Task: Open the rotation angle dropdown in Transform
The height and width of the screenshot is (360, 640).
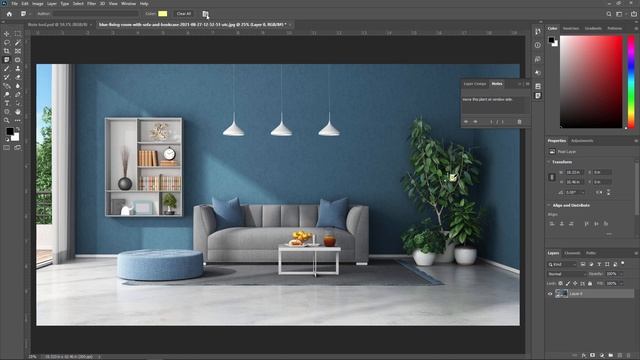Action: pyautogui.click(x=582, y=192)
